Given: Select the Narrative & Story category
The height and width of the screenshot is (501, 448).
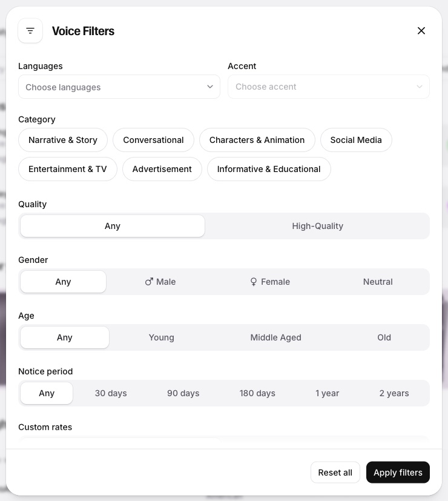Looking at the screenshot, I should [x=63, y=140].
